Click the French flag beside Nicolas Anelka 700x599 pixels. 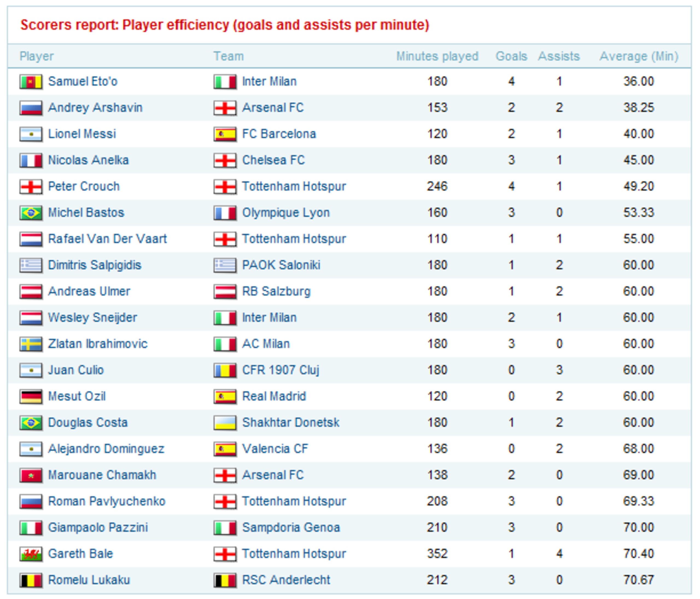31,160
